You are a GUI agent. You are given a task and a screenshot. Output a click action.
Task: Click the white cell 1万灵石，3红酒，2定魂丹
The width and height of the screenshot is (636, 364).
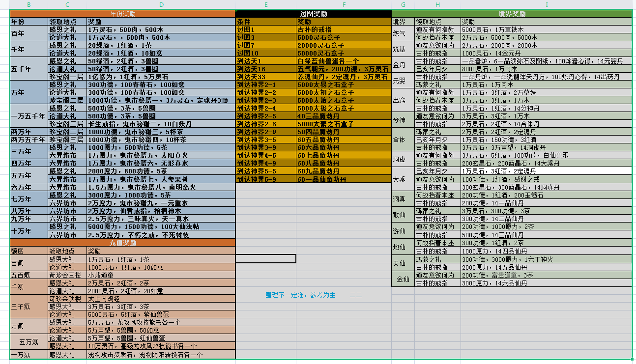(547, 171)
